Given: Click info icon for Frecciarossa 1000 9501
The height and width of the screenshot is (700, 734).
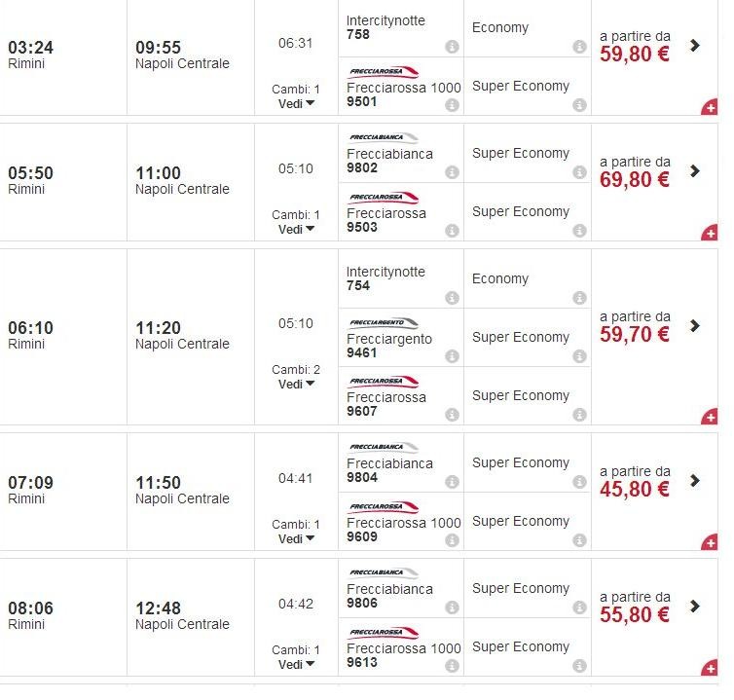Looking at the screenshot, I should pyautogui.click(x=452, y=105).
